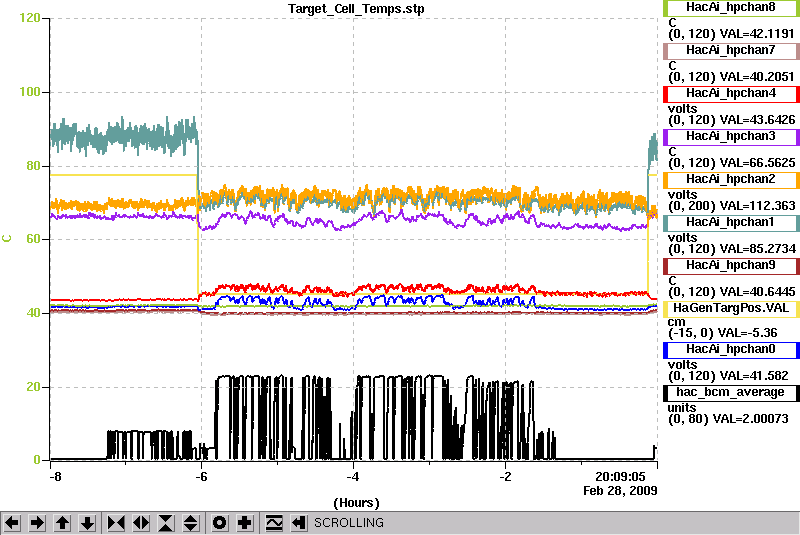Viewport: 800px width, 535px height.
Task: Select the HaGenTargPos.VAL yellow curve label
Action: point(731,309)
